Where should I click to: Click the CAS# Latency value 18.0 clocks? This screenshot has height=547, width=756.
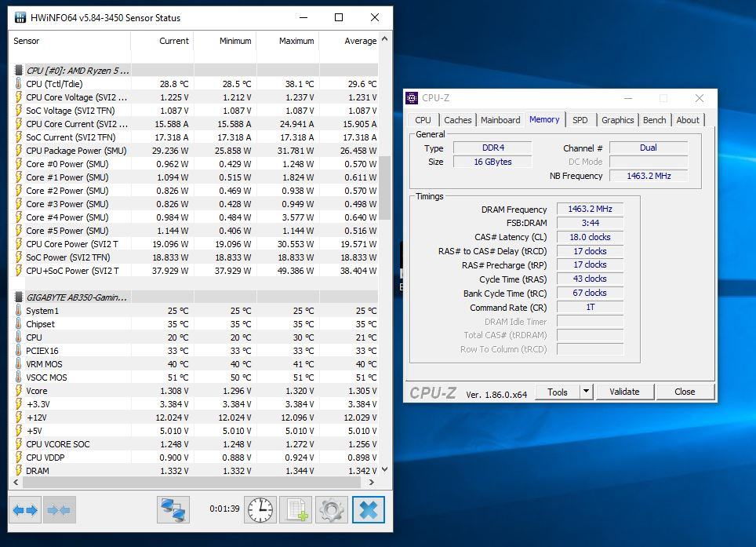590,237
